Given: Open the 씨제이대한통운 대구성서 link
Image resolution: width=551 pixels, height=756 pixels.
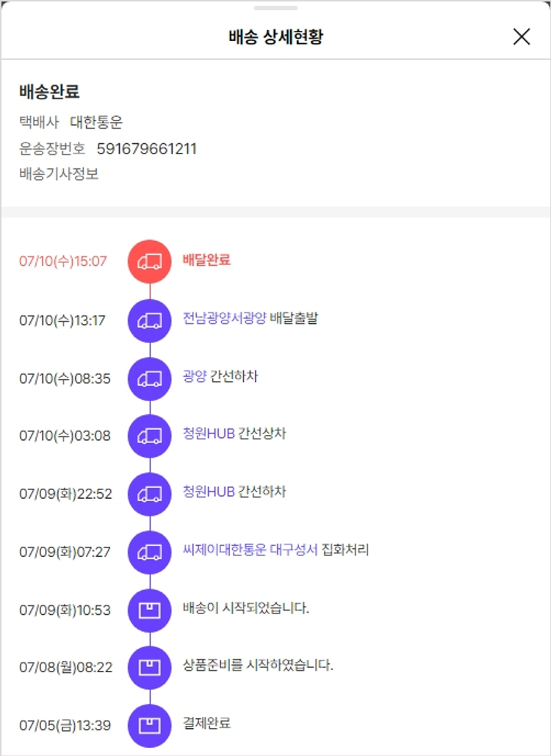Looking at the screenshot, I should tap(250, 550).
